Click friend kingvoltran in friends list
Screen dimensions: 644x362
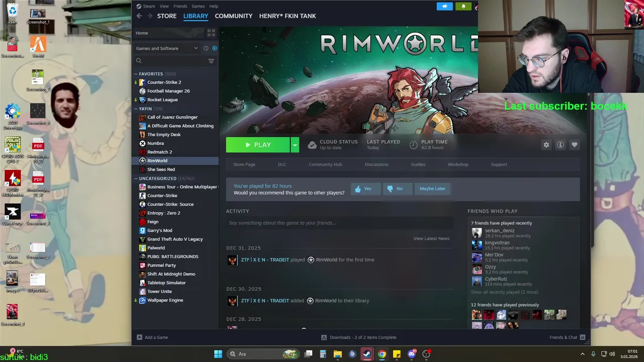(497, 243)
